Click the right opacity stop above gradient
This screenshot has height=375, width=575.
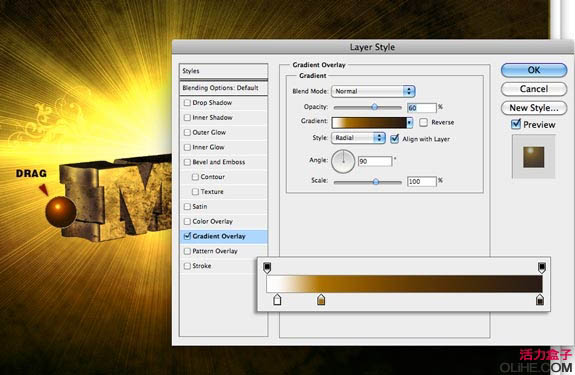[542, 267]
